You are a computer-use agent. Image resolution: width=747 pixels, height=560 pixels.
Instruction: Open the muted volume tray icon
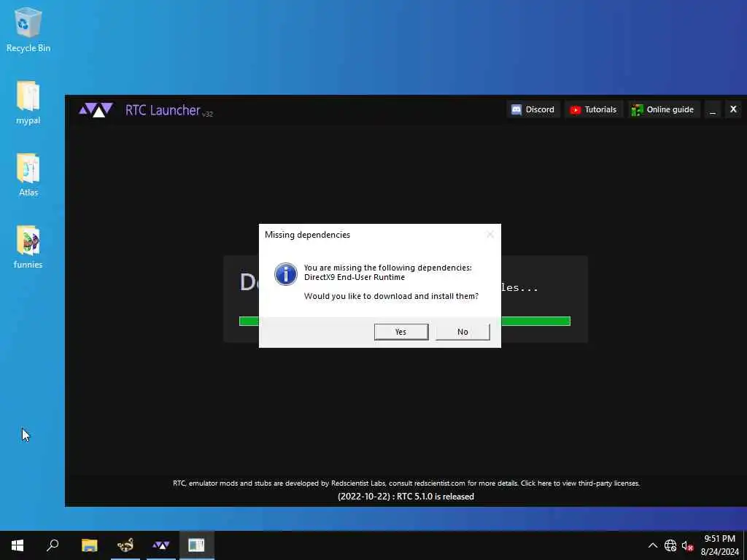[687, 545]
